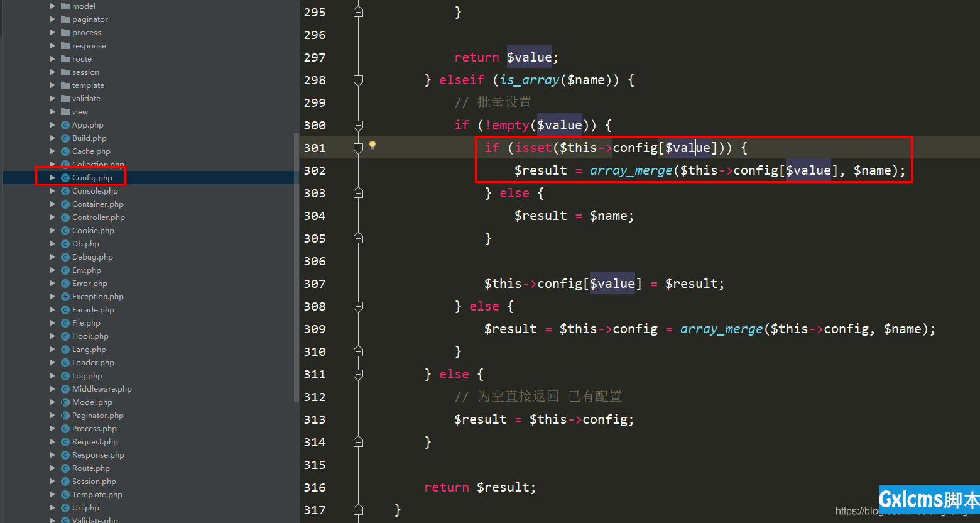
Task: Click the Console.php class icon
Action: 65,191
